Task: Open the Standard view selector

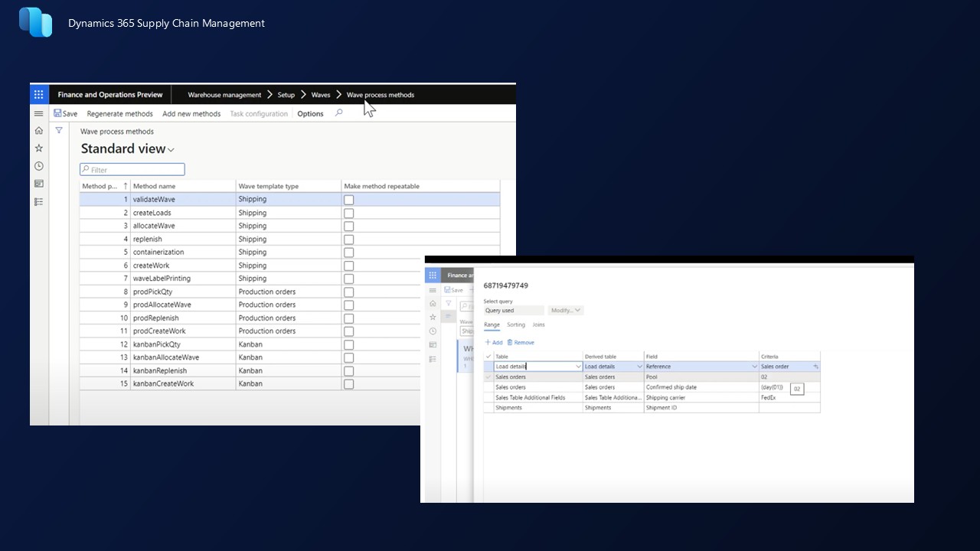Action: click(128, 149)
